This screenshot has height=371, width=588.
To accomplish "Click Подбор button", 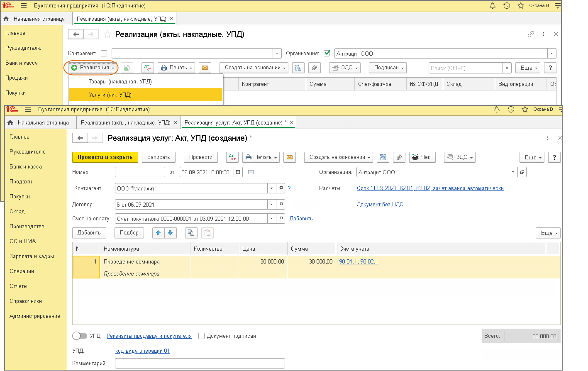I will click(129, 233).
